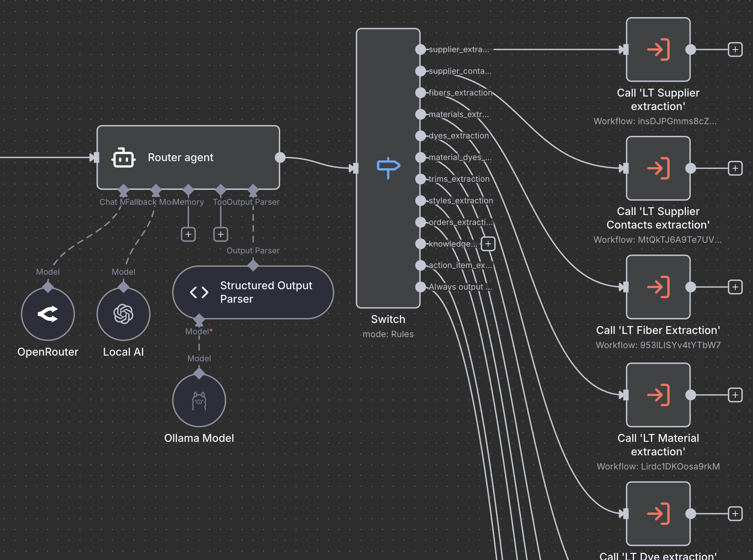Click plus icon next to knowledge output
Viewport: 753px width, 560px height.
(x=488, y=244)
